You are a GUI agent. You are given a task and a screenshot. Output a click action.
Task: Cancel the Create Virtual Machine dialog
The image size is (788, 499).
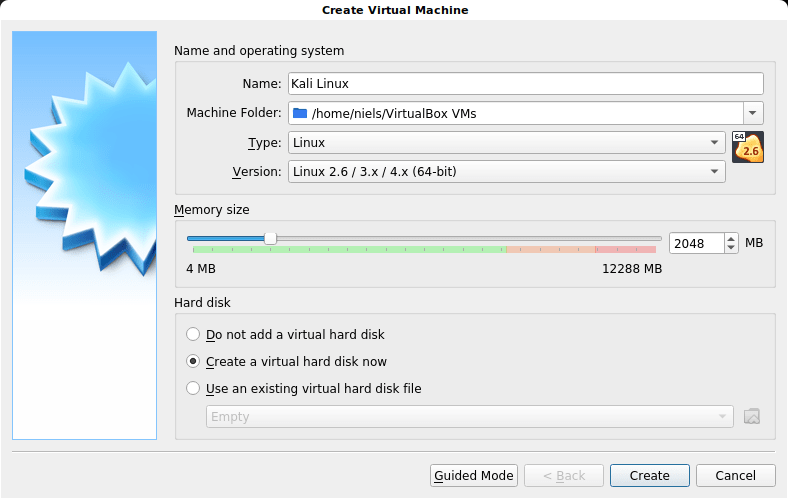click(x=736, y=475)
